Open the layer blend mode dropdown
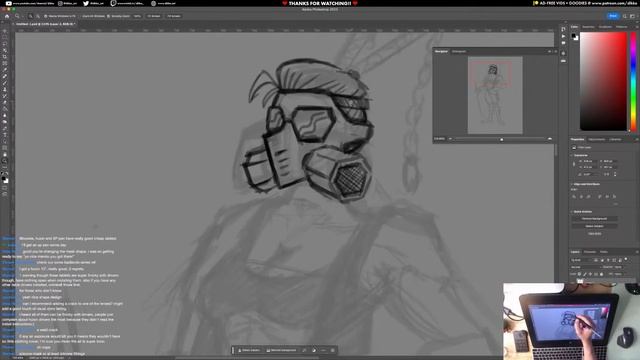 coord(584,267)
